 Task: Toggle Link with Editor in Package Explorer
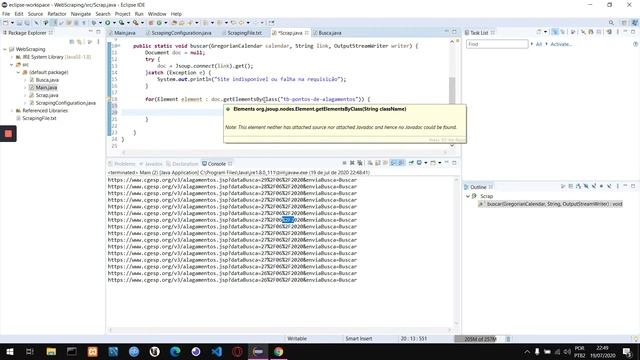(79, 42)
